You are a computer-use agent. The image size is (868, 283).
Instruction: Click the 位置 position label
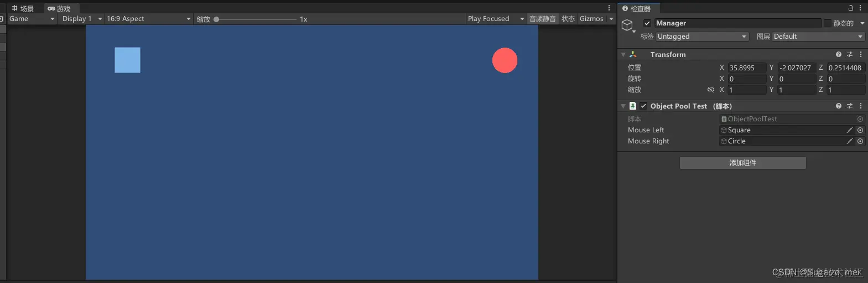click(x=635, y=68)
